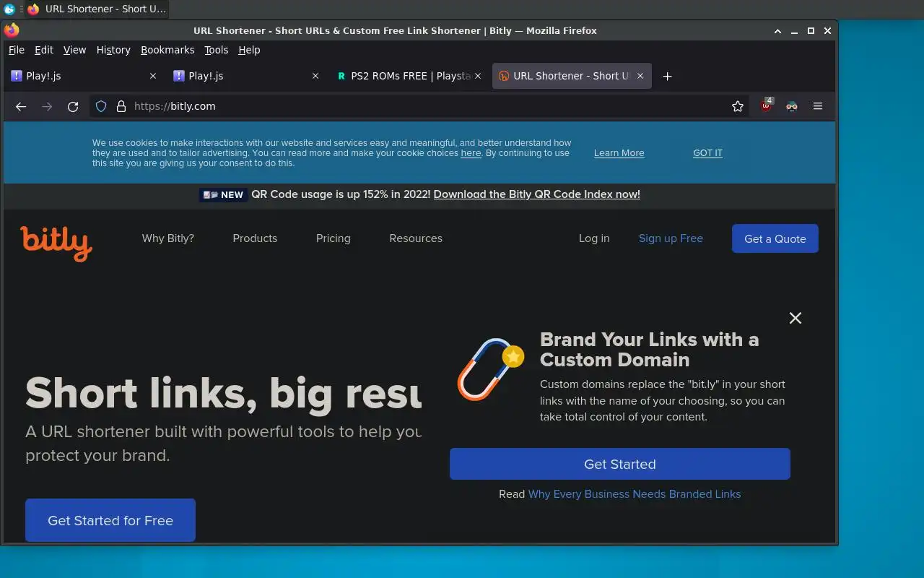Expand the Products navigation menu

pyautogui.click(x=255, y=238)
